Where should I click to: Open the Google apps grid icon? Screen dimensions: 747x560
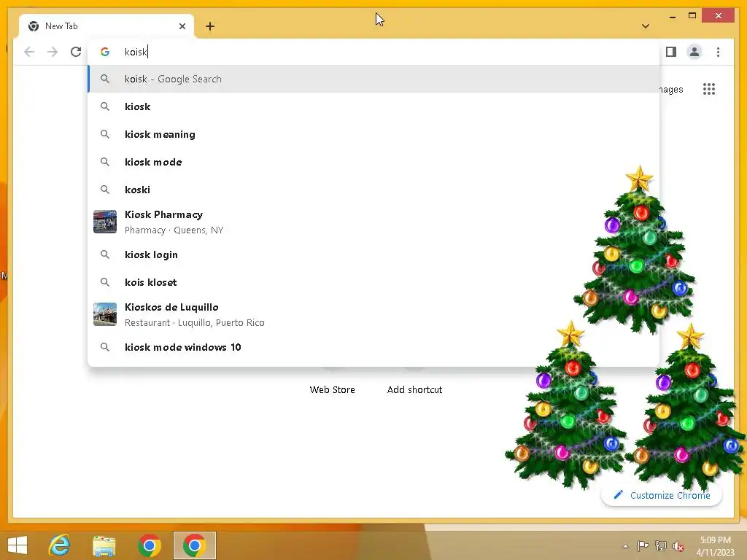tap(709, 89)
